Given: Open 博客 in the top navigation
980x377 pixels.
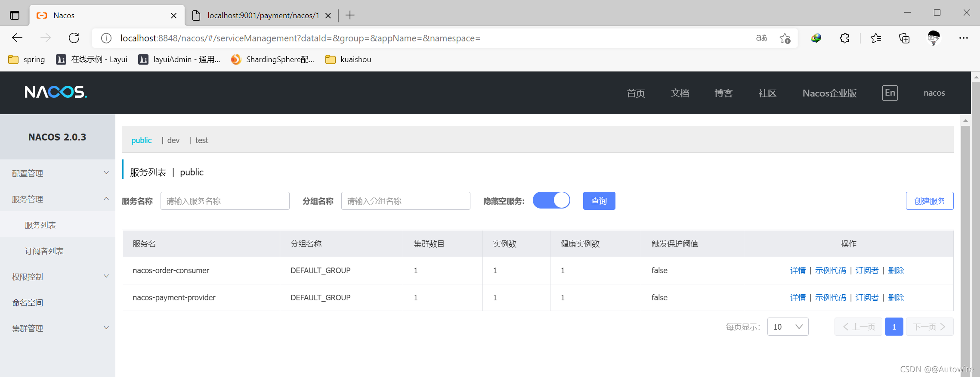Looking at the screenshot, I should click(723, 93).
